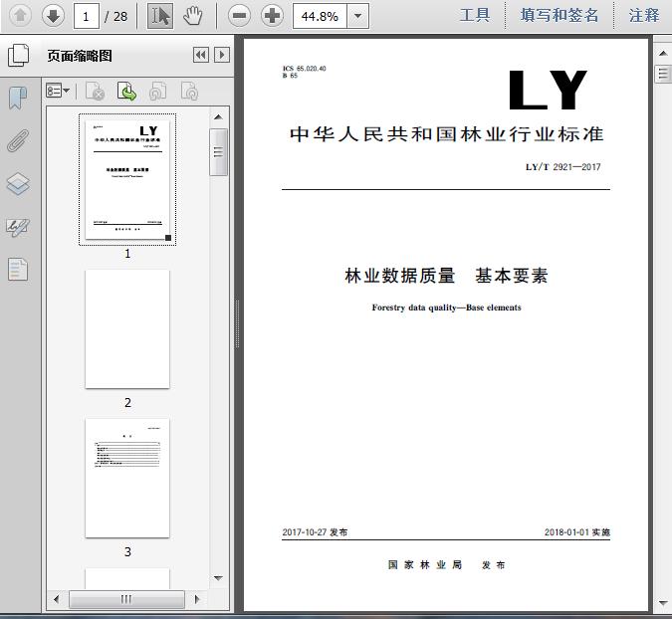The height and width of the screenshot is (619, 672).
Task: Zoom out with the minus button
Action: pyautogui.click(x=239, y=16)
